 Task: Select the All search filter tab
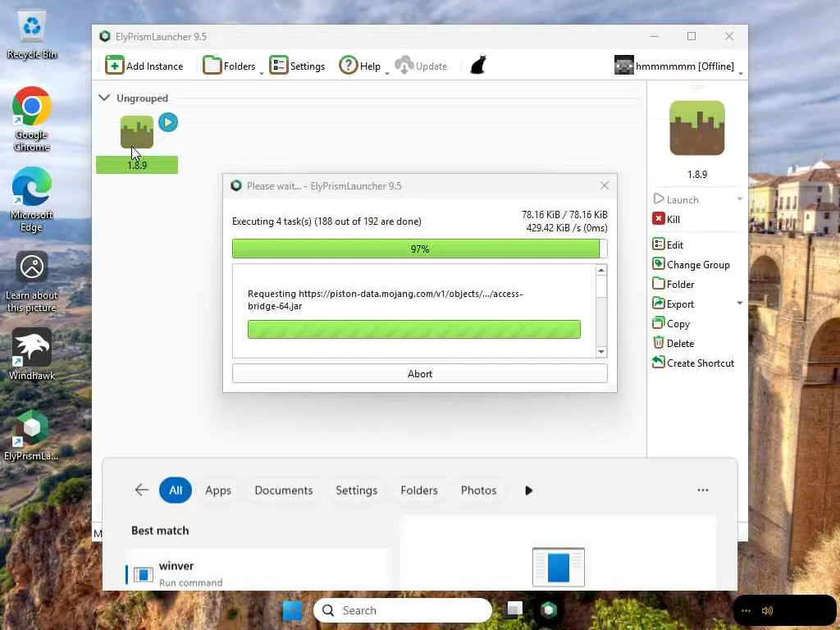[176, 491]
